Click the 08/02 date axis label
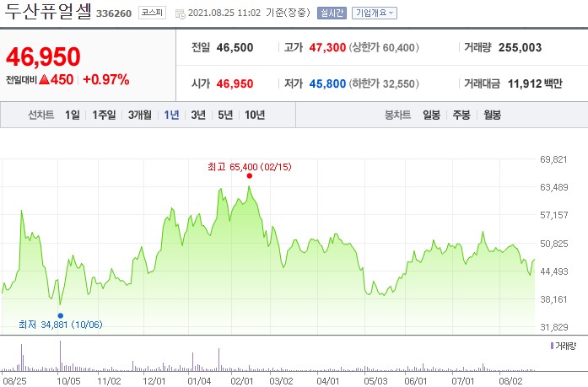Viewport: 588px width, 387px height. (510, 381)
